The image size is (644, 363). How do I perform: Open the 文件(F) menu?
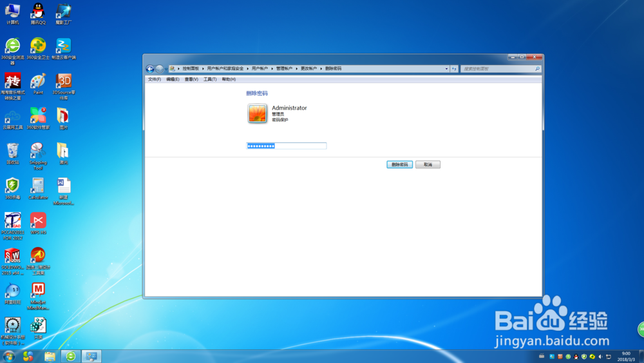[x=155, y=79]
